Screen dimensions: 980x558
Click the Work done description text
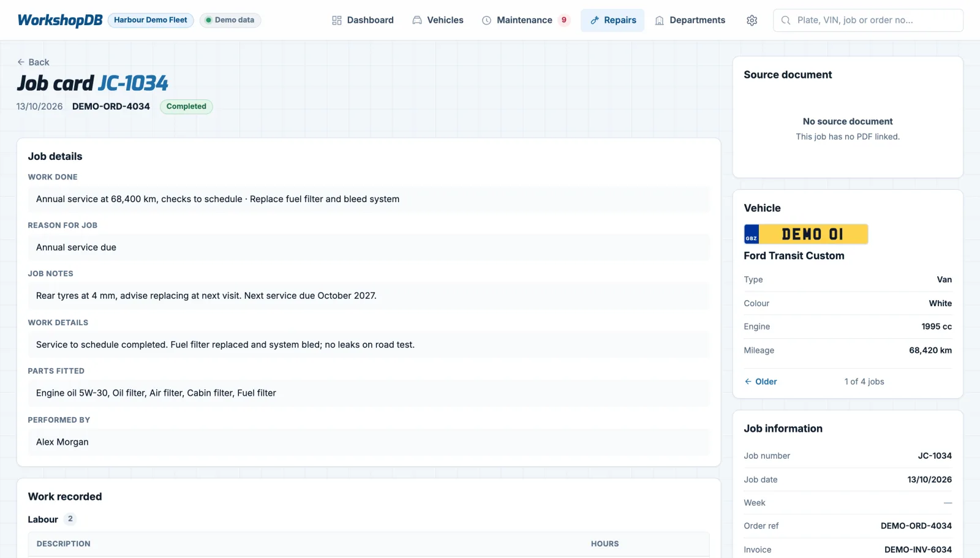pos(217,199)
